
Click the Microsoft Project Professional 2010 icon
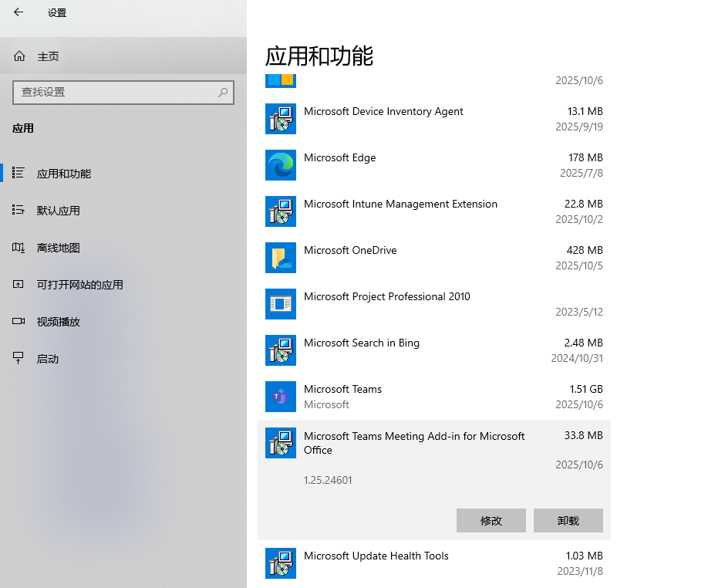point(281,304)
